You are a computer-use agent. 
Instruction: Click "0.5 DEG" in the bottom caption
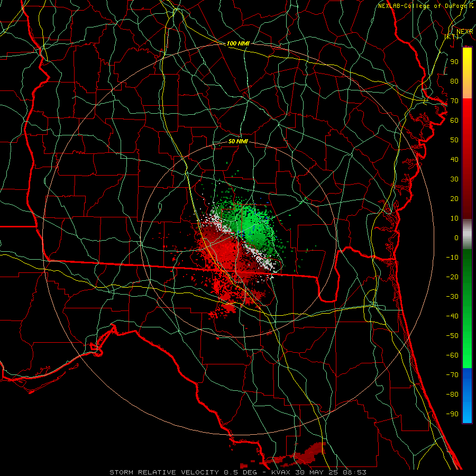point(241,472)
